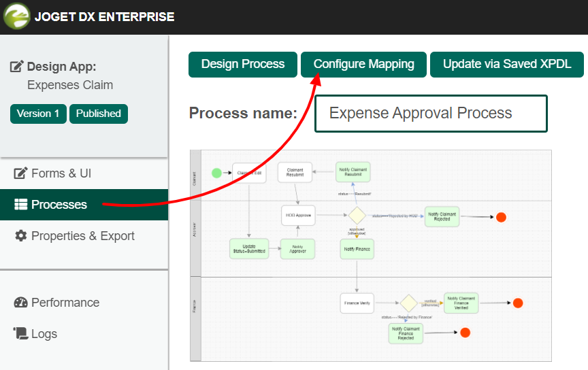The image size is (588, 370).
Task: Click the Notify Claimant Finance Verified node
Action: (x=461, y=303)
